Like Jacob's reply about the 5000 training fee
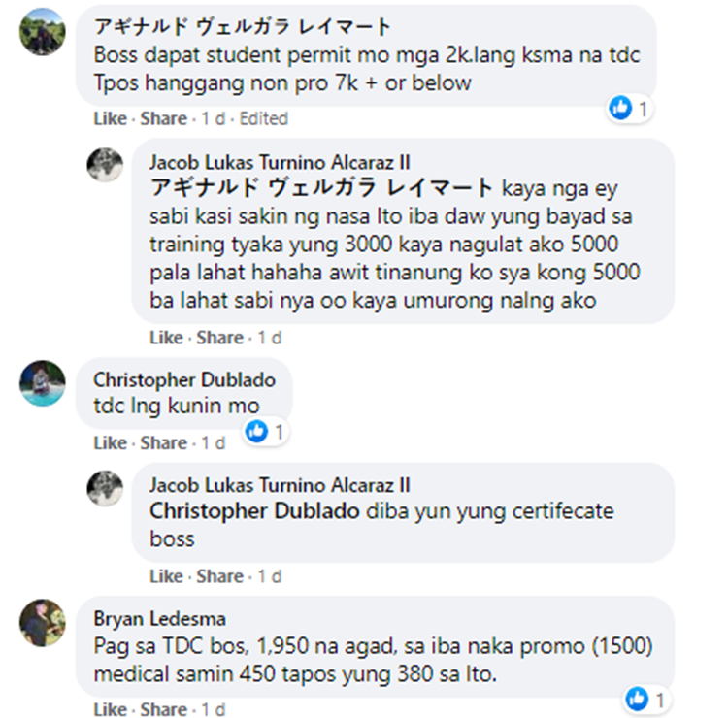The image size is (728, 718). click(x=166, y=338)
